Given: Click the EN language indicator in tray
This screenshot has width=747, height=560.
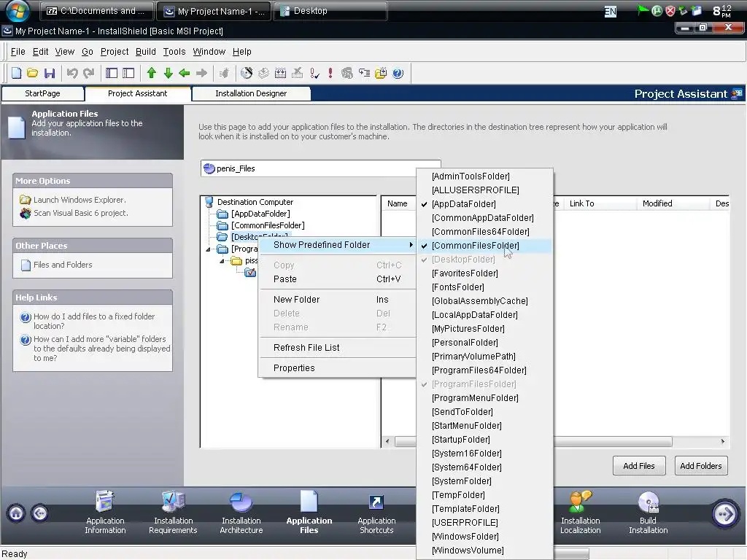Looking at the screenshot, I should pyautogui.click(x=611, y=12).
